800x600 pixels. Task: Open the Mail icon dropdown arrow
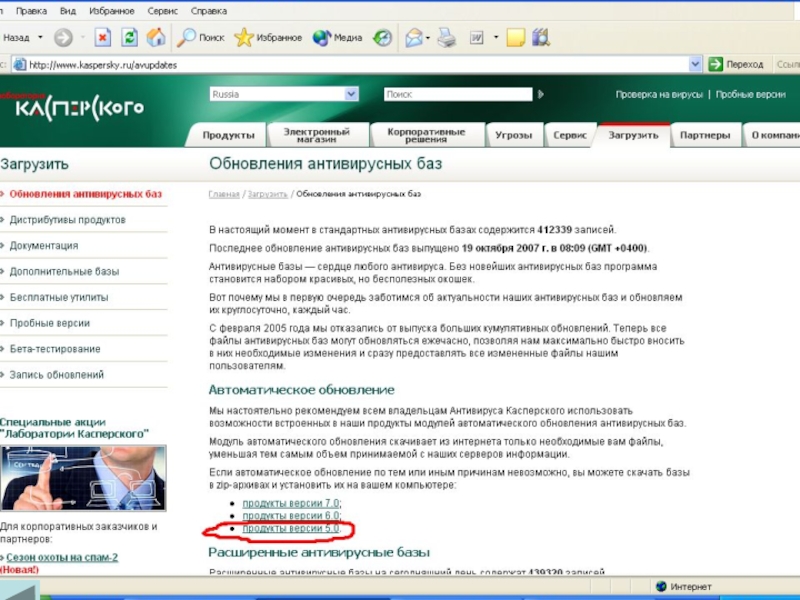[428, 37]
